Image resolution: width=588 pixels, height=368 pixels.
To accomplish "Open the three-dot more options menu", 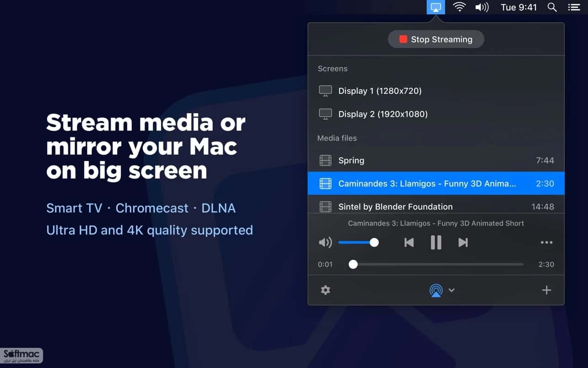I will [547, 243].
